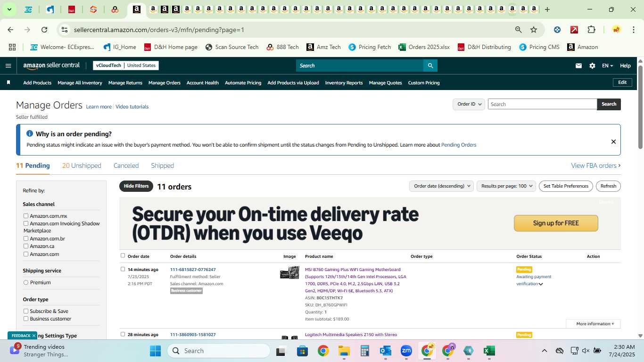Open the Pricing Fetch bookmark
The image size is (644, 362).
pos(370,47)
